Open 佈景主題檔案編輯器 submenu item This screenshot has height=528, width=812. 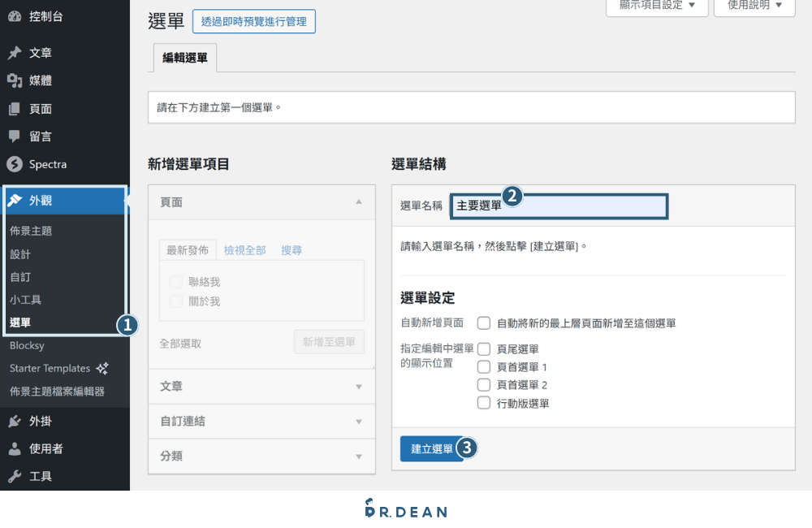point(57,392)
